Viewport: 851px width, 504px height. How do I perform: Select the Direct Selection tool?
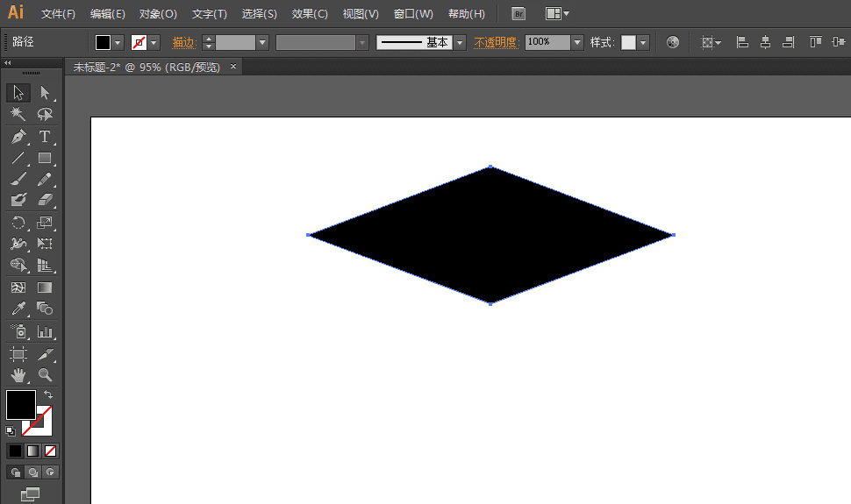click(x=45, y=93)
